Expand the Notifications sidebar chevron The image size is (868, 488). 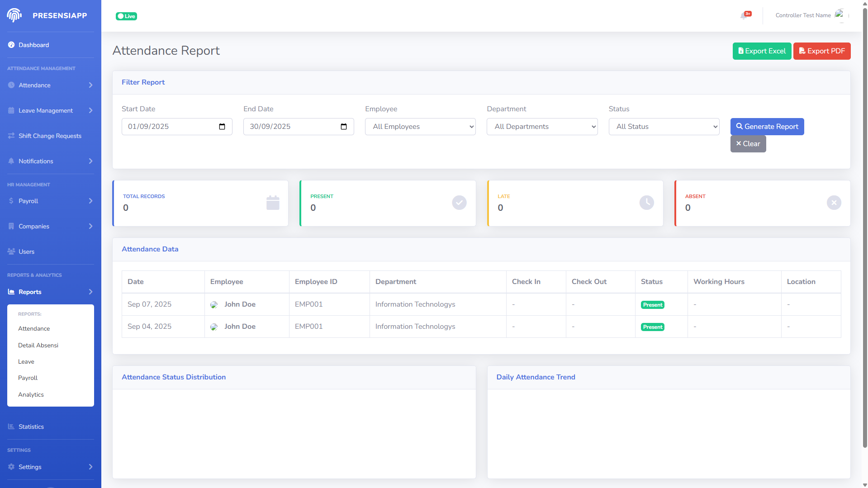(x=90, y=161)
